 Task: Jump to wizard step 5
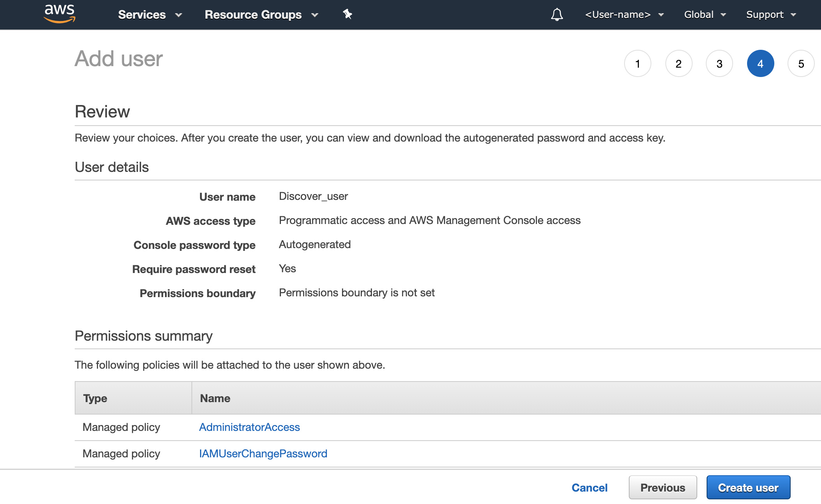[801, 63]
